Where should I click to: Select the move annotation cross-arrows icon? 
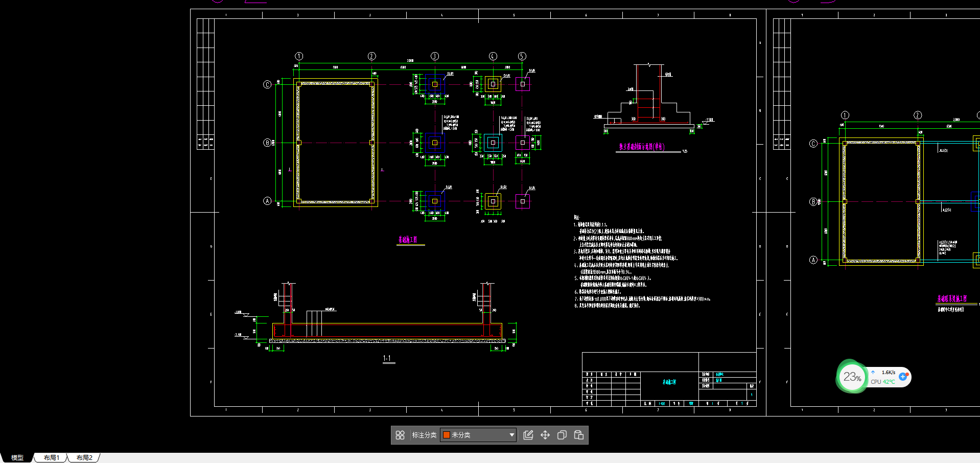(x=545, y=435)
